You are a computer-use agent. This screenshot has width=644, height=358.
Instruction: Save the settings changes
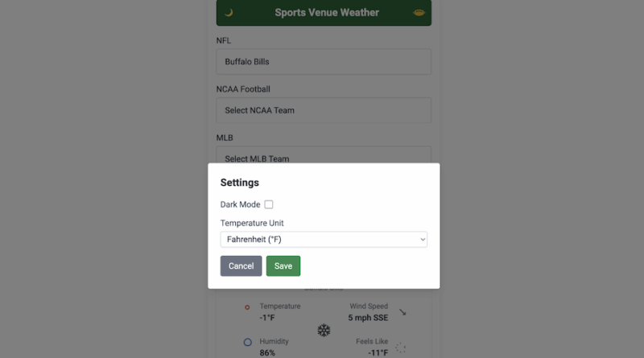click(x=283, y=266)
